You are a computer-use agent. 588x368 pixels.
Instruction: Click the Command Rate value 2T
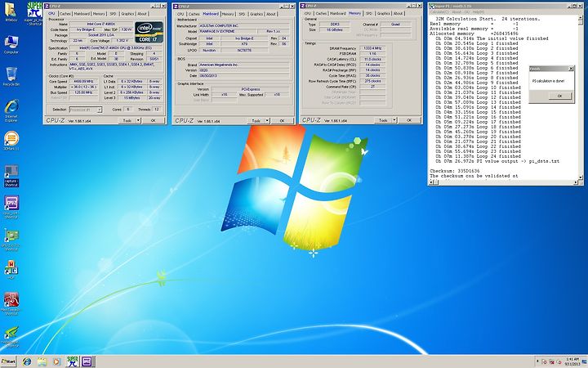point(372,87)
